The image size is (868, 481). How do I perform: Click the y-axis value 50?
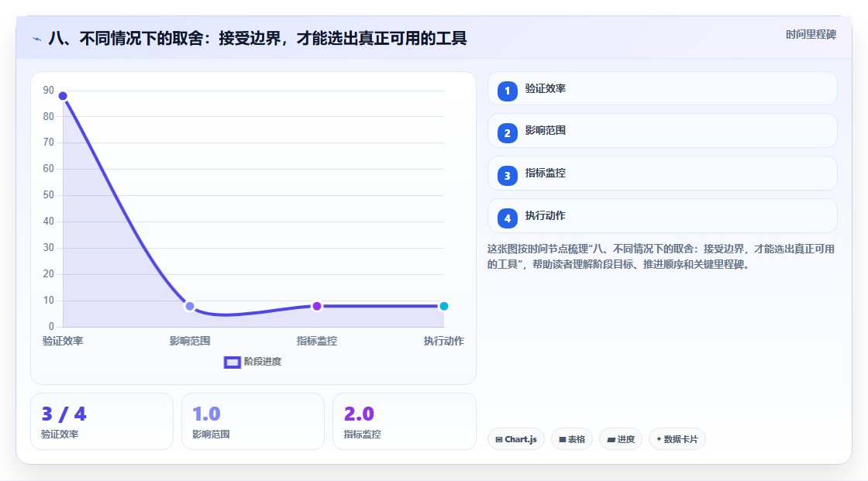pos(49,195)
